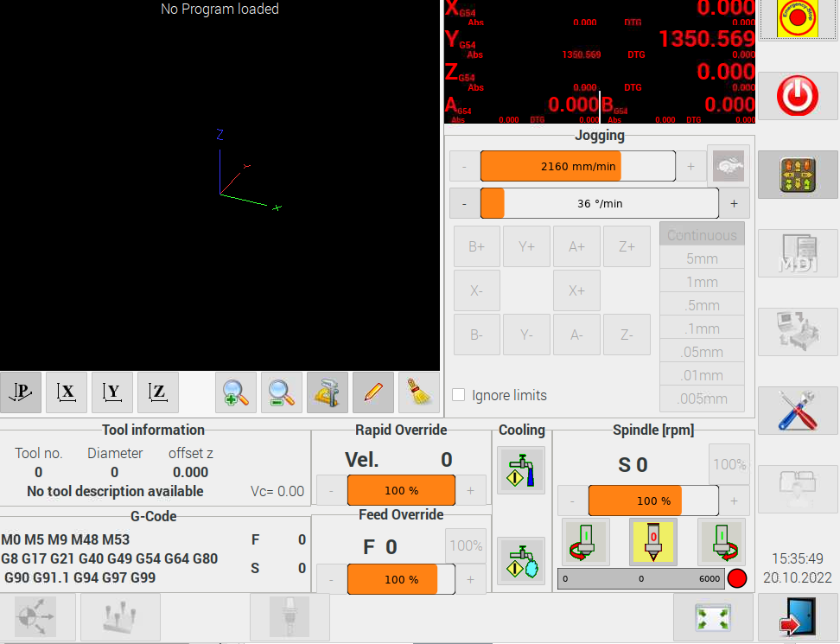Stop the spindle
840x644 pixels.
pyautogui.click(x=652, y=542)
